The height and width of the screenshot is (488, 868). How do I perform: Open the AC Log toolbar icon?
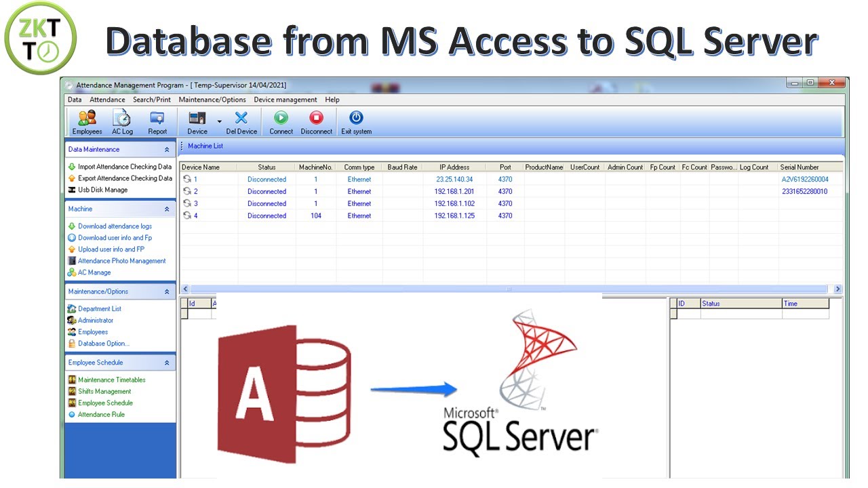tap(122, 118)
